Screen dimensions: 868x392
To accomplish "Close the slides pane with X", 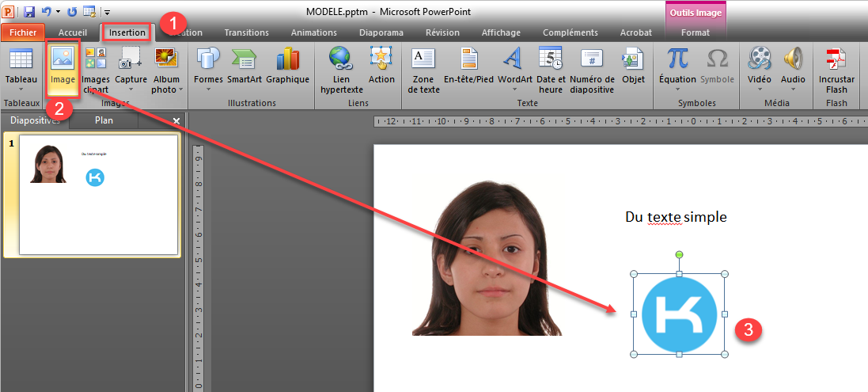I will click(x=176, y=120).
